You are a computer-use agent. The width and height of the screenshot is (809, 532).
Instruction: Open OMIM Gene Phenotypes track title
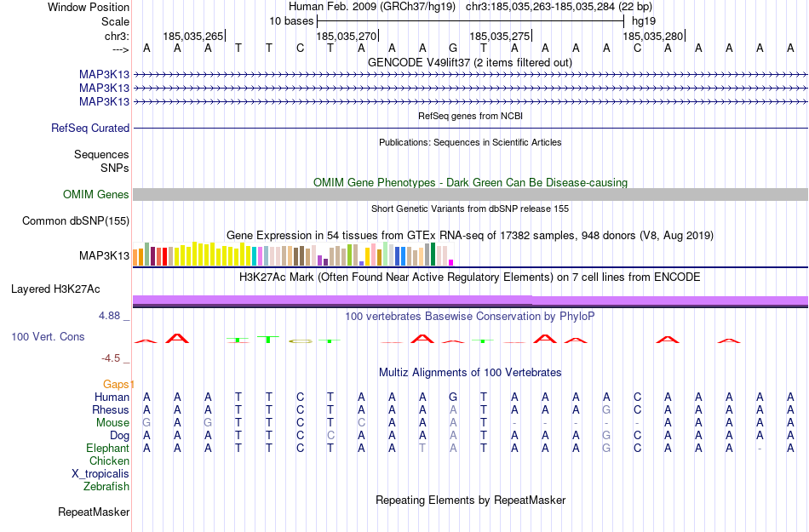(470, 182)
